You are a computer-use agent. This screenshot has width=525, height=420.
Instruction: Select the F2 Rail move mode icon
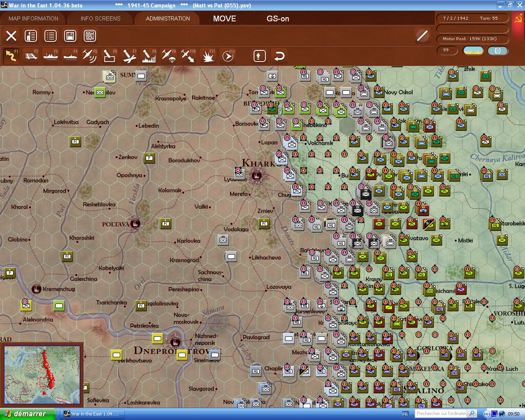31,56
